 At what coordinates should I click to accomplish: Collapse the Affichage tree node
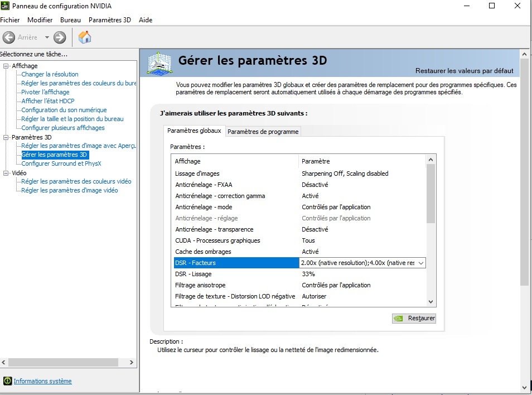[x=6, y=66]
